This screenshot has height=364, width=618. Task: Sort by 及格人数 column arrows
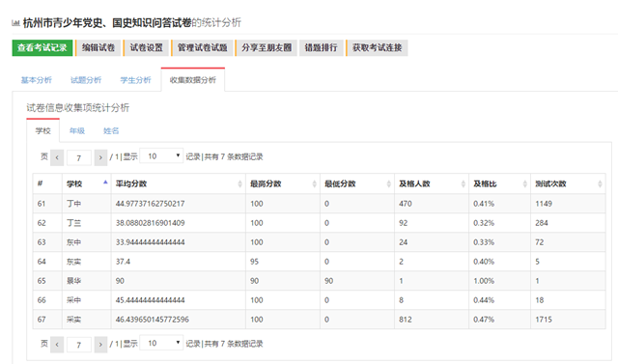463,184
